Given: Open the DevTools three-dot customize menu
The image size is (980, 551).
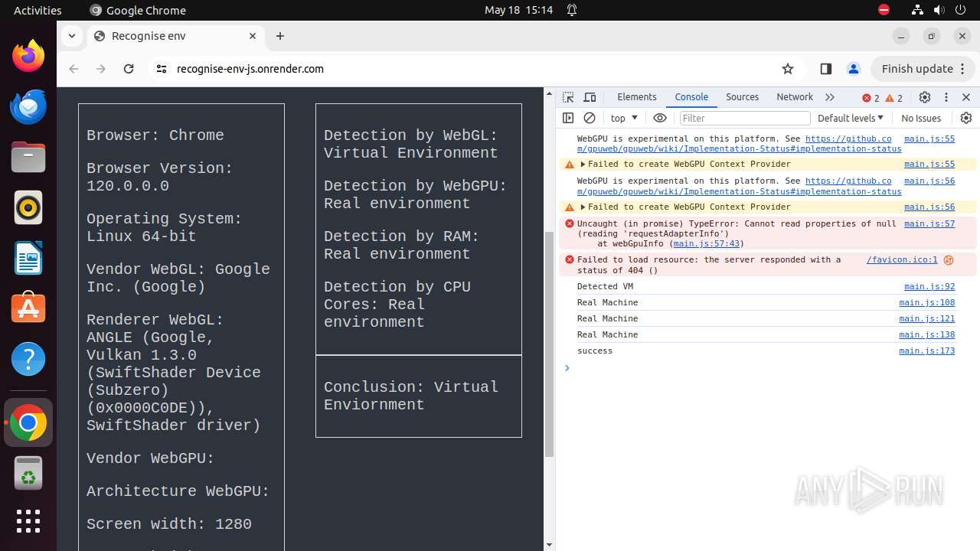Looking at the screenshot, I should (946, 97).
